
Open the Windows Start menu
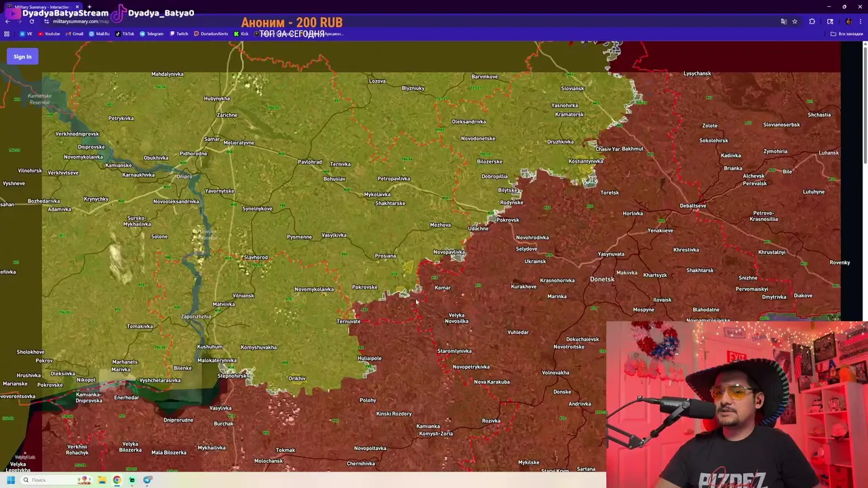point(11,480)
